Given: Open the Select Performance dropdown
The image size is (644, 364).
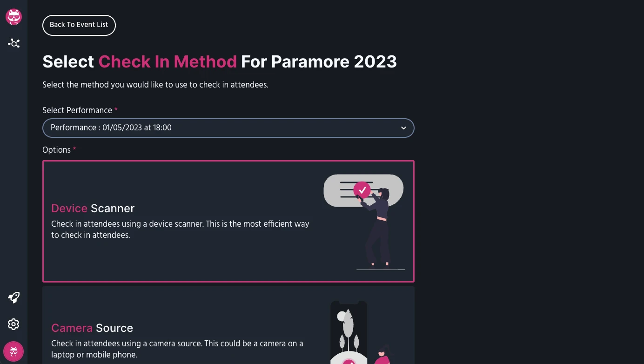Looking at the screenshot, I should click(228, 128).
